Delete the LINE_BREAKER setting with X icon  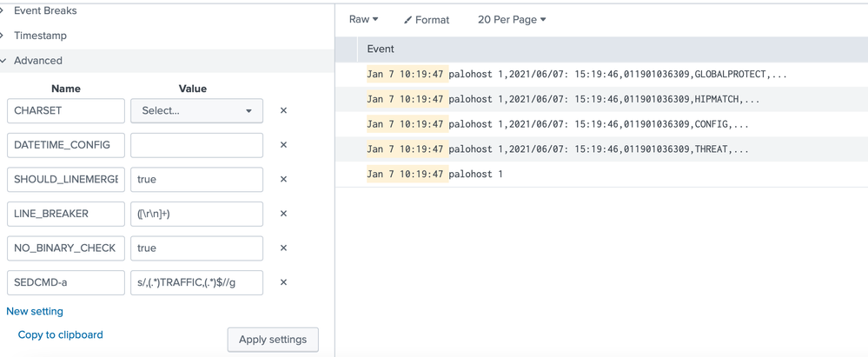coord(283,214)
